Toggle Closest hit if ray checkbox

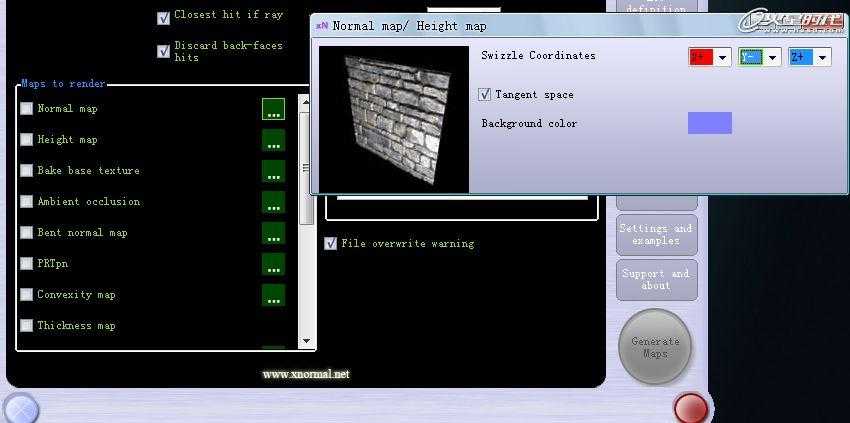click(x=163, y=18)
